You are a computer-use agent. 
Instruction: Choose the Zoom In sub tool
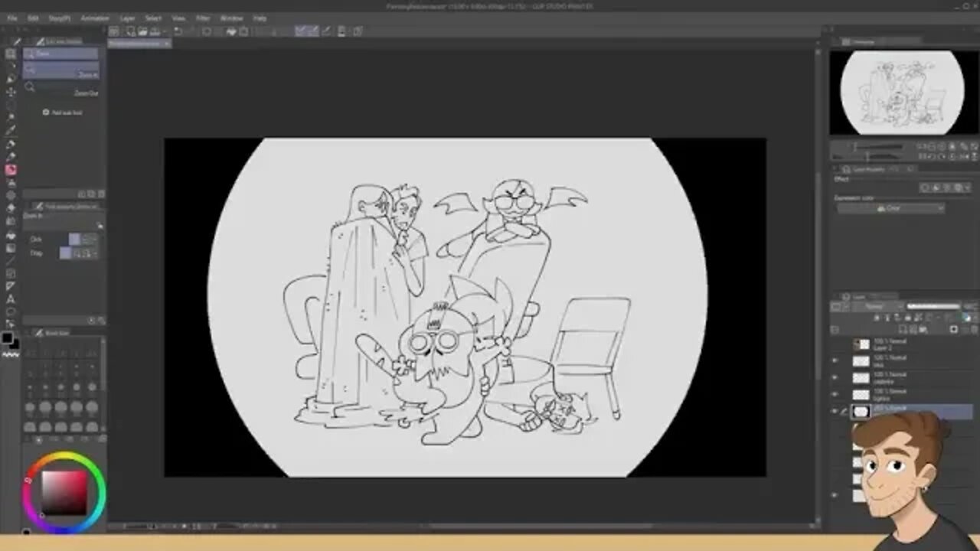click(61, 71)
